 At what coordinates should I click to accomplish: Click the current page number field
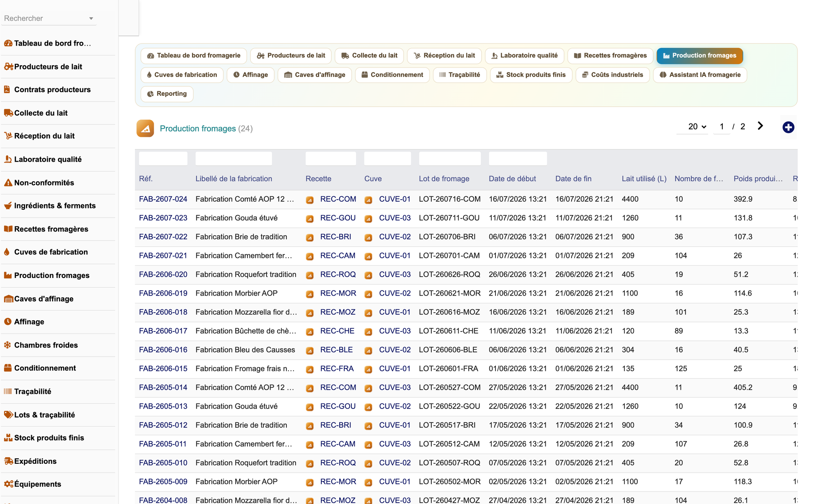[x=722, y=126]
